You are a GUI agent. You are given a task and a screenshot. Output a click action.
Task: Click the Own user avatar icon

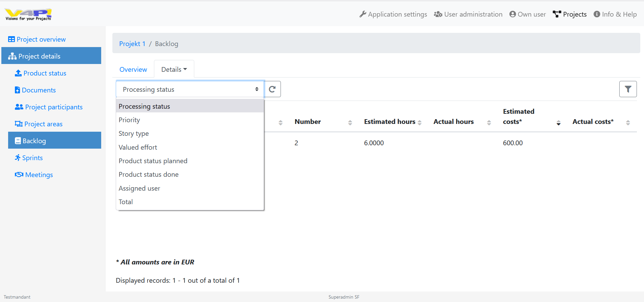(513, 14)
